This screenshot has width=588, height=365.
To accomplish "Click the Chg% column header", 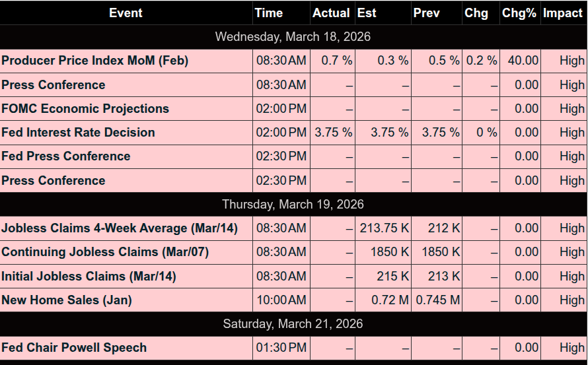I will coord(519,13).
